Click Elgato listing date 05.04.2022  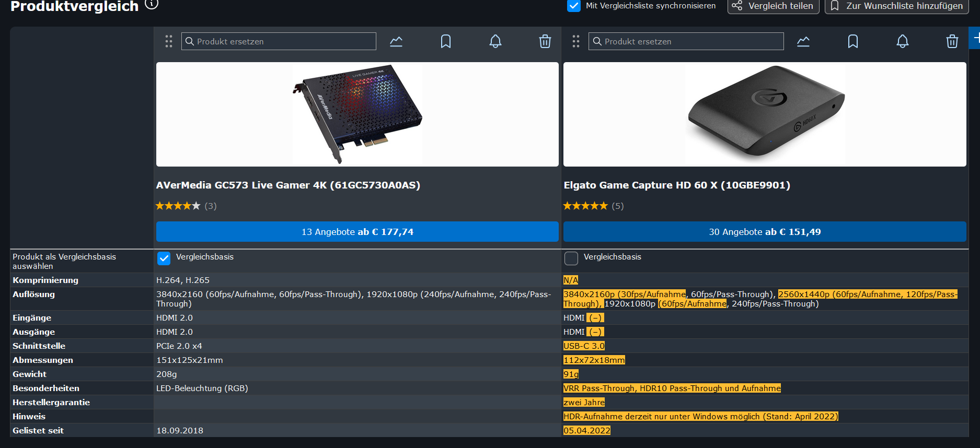(x=587, y=431)
